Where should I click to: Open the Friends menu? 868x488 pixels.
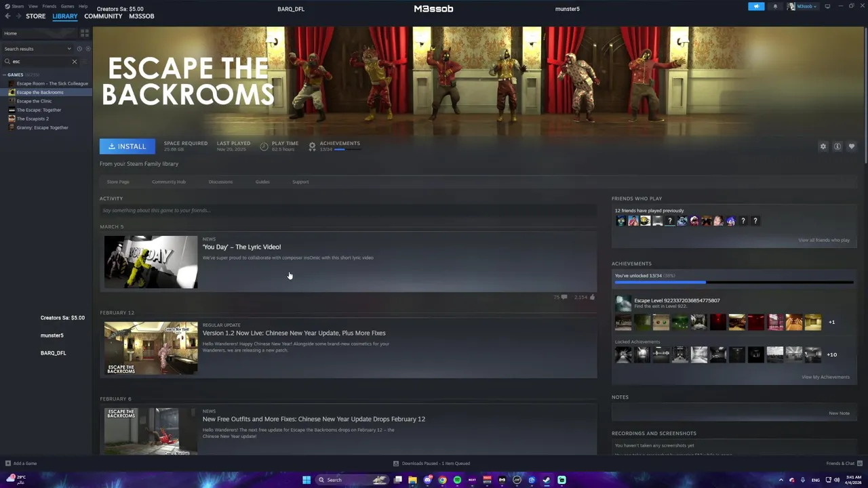(x=50, y=6)
